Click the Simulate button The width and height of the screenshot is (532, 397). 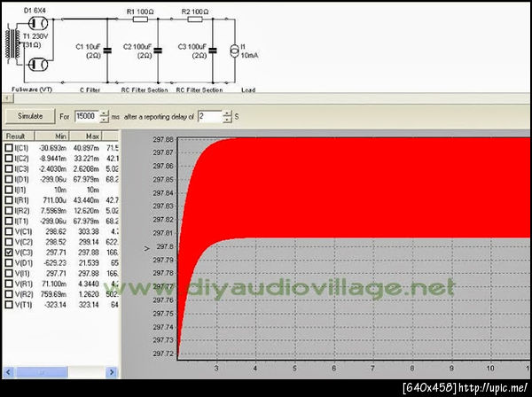[30, 116]
